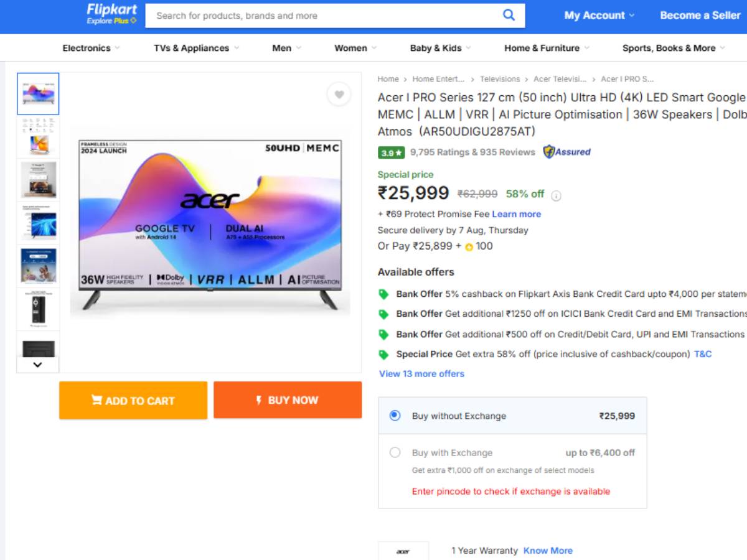
Task: Click the first Bank Offer tag icon
Action: click(383, 294)
